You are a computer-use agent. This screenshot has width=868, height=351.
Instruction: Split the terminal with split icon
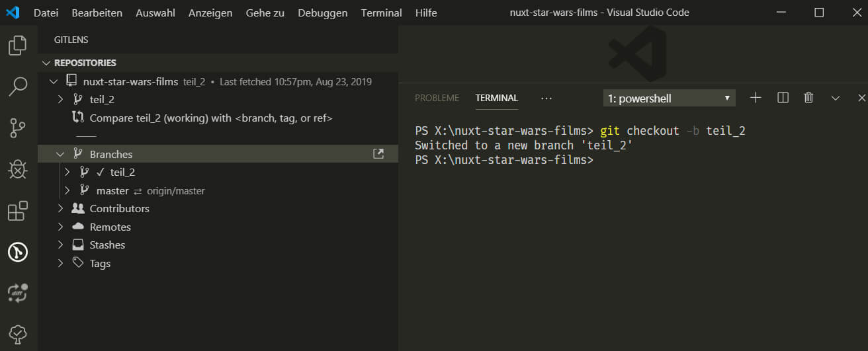(x=783, y=98)
